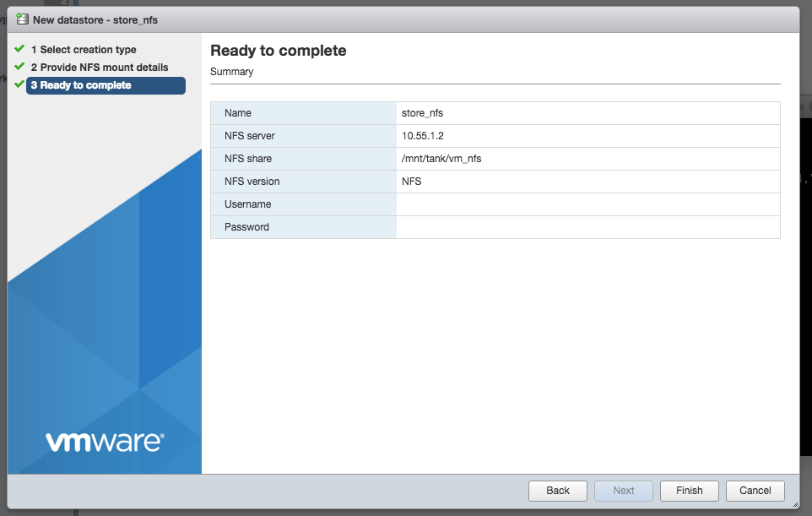Click the resize grip in dialog corner
The width and height of the screenshot is (812, 516).
coord(795,505)
